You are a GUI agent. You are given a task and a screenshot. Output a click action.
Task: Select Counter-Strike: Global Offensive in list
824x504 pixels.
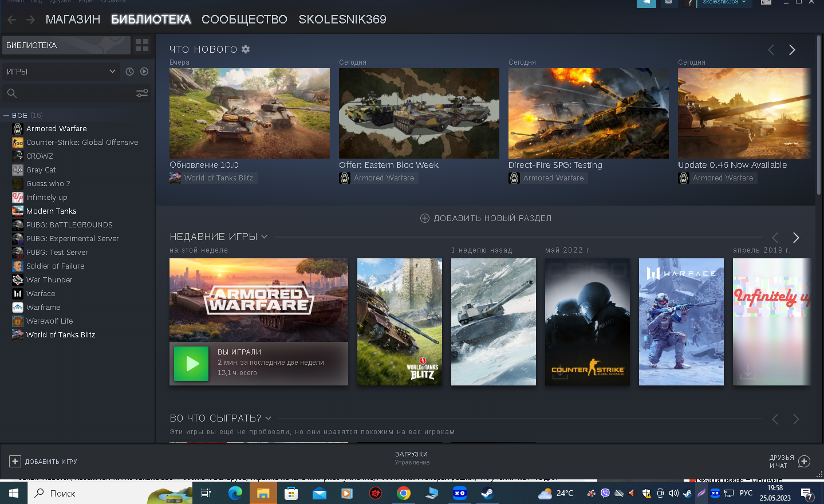(82, 142)
